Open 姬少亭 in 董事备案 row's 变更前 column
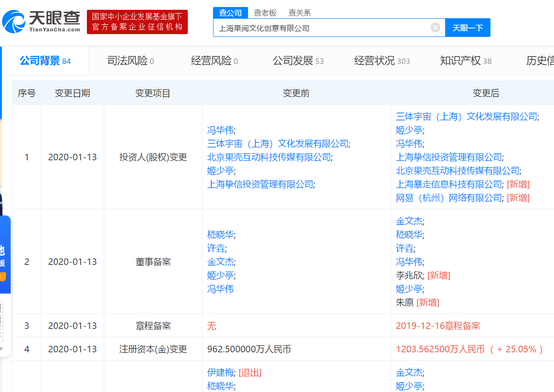554x392 pixels. [220, 275]
